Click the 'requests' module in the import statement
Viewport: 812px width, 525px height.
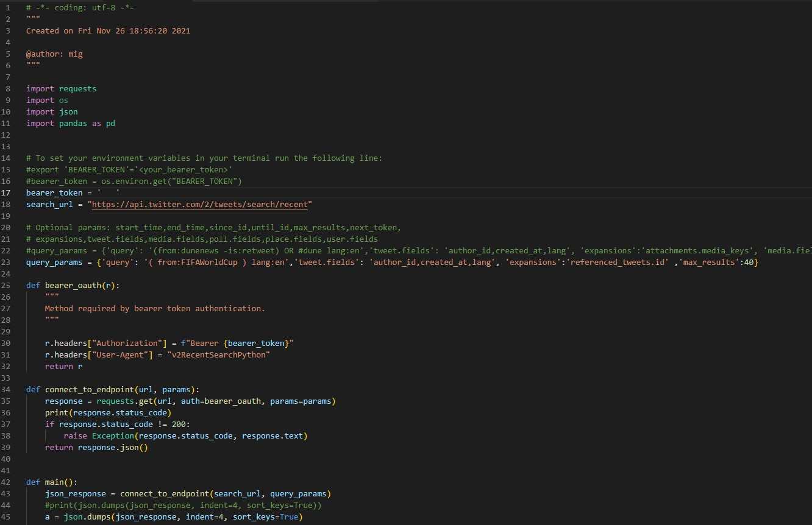pyautogui.click(x=77, y=88)
